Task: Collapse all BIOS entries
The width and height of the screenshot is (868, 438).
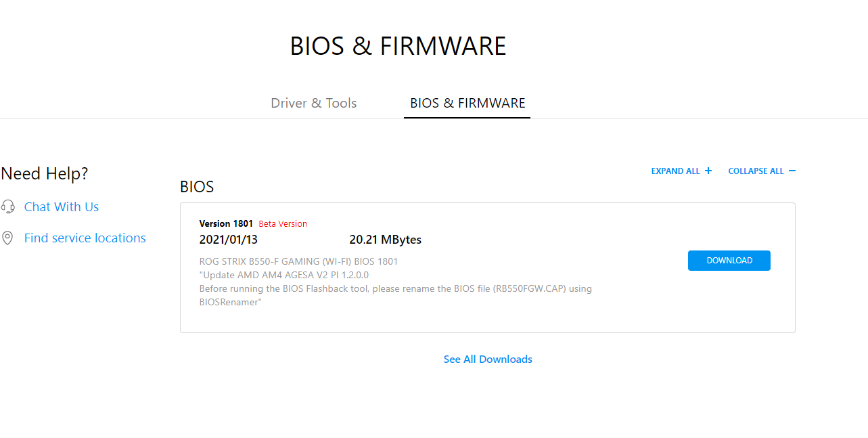Action: (x=762, y=171)
